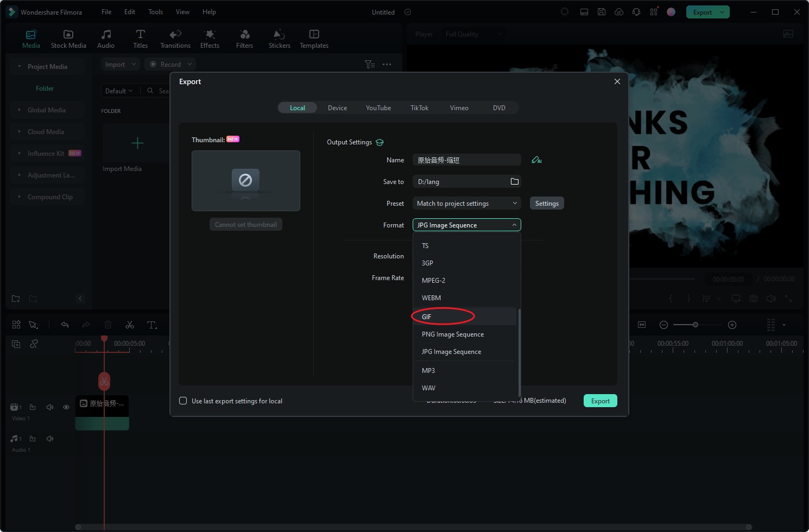Viewport: 809px width, 532px height.
Task: Click the media filter icon
Action: 370,64
